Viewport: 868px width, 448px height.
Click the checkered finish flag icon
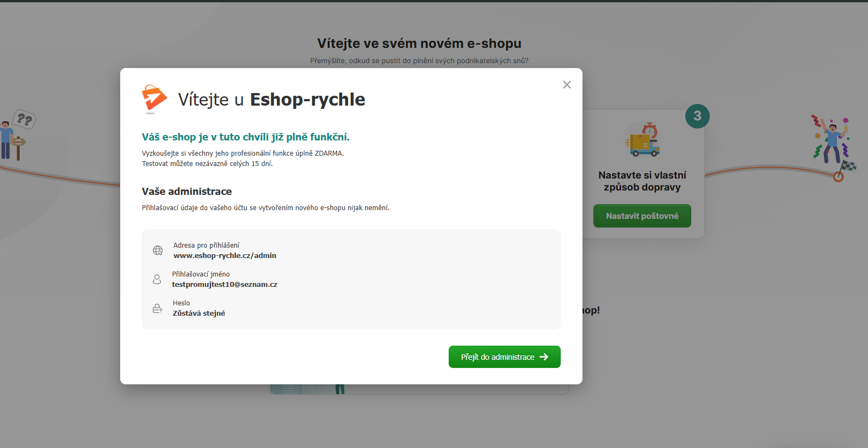[x=847, y=167]
